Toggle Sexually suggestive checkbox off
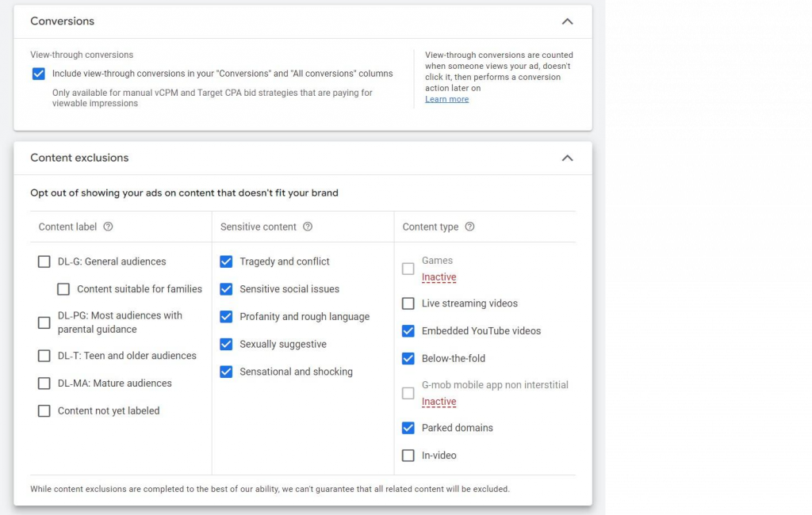The width and height of the screenshot is (812, 515). coord(226,345)
